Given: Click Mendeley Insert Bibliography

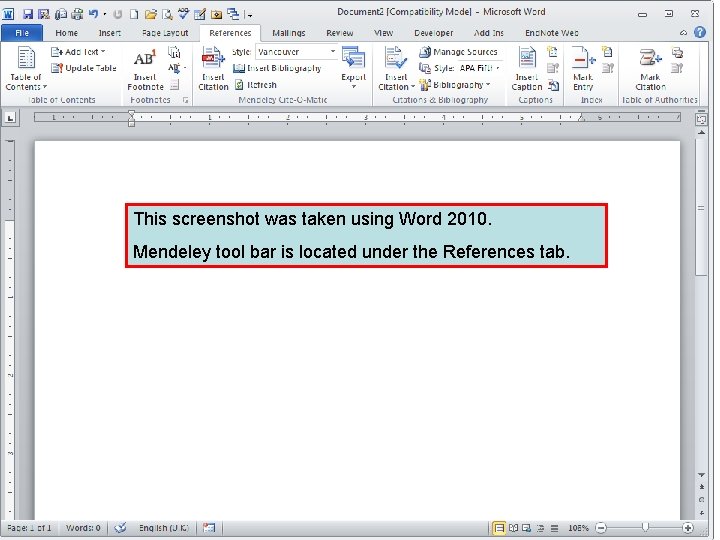Looking at the screenshot, I should pyautogui.click(x=277, y=68).
